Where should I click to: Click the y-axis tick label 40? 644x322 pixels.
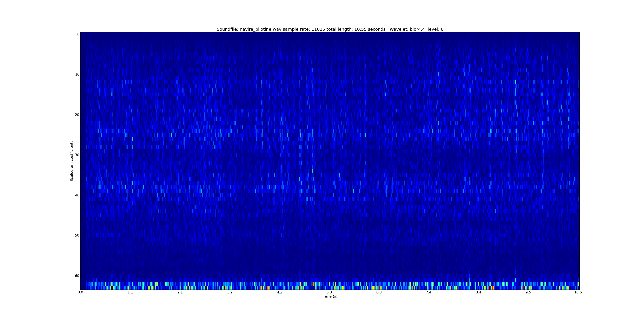coord(77,195)
